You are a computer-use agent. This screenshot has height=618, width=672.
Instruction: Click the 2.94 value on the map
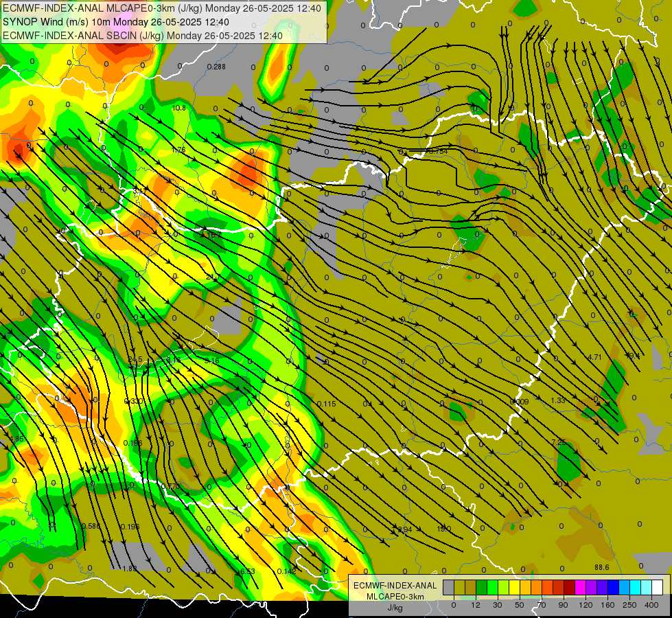tap(405, 529)
